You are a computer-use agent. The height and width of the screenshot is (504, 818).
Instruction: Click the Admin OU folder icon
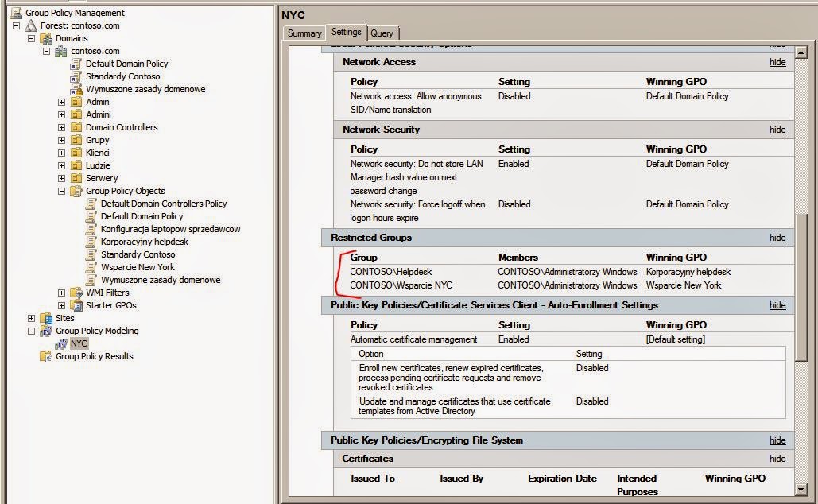pos(76,102)
